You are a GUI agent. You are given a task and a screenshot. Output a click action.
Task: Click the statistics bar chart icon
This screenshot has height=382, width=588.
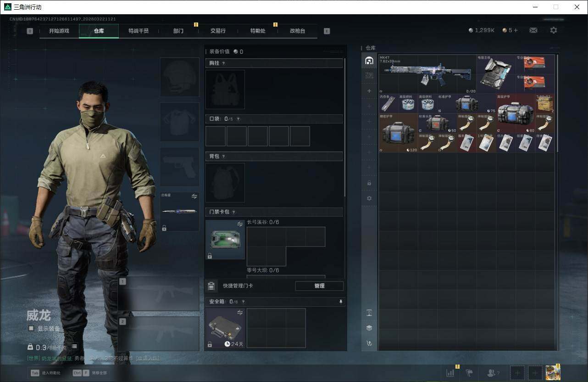pyautogui.click(x=450, y=373)
